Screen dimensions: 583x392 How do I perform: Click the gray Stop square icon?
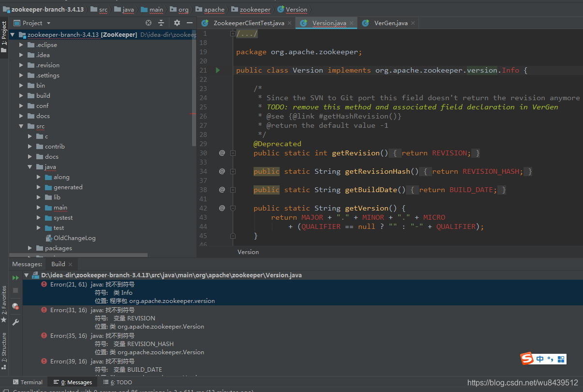tap(15, 290)
